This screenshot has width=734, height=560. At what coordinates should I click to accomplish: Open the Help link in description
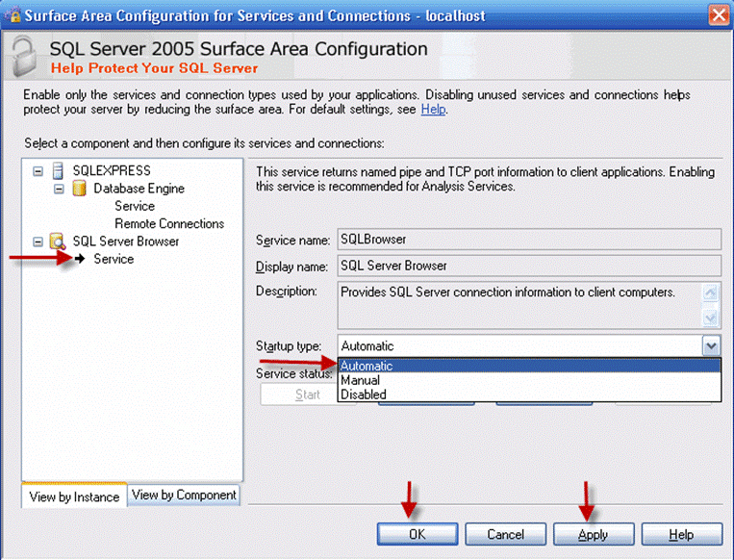coord(433,109)
